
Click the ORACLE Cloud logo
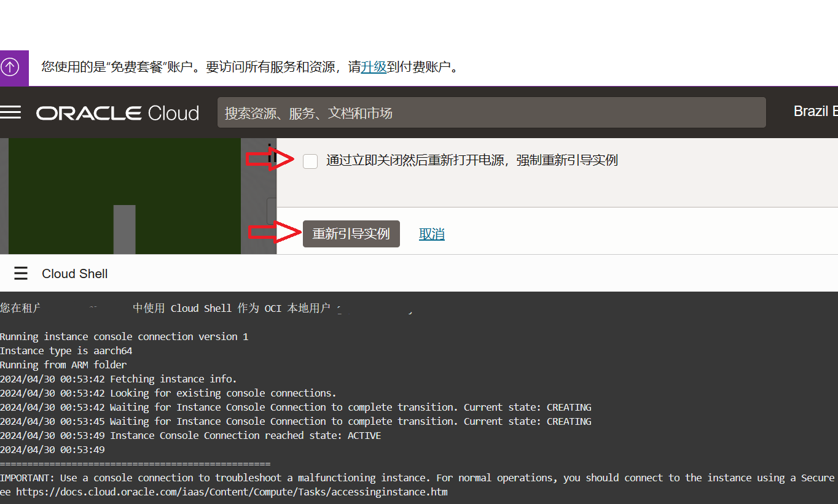coord(117,113)
